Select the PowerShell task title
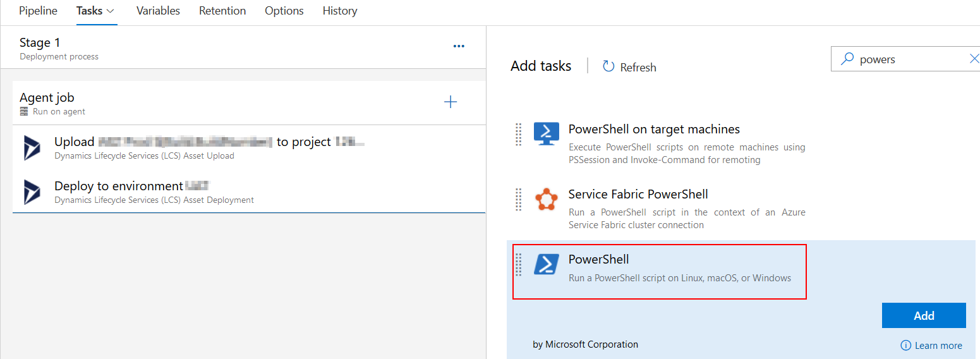This screenshot has width=980, height=359. [598, 259]
